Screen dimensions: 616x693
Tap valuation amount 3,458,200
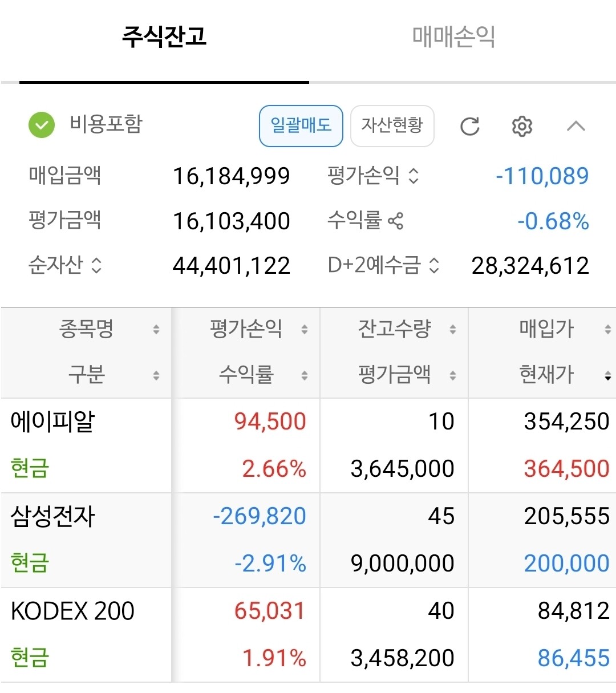point(403,658)
